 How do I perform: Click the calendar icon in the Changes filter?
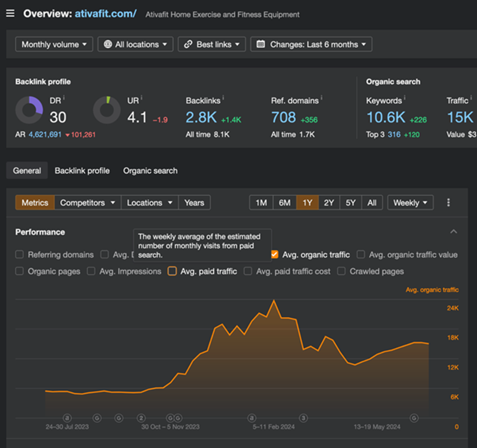coord(261,44)
